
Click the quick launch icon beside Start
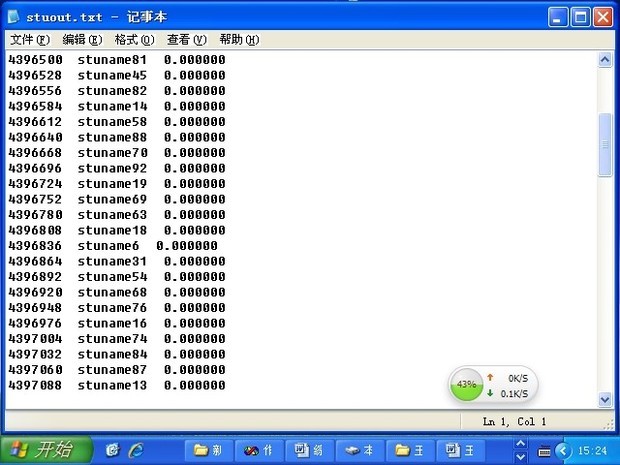point(112,450)
